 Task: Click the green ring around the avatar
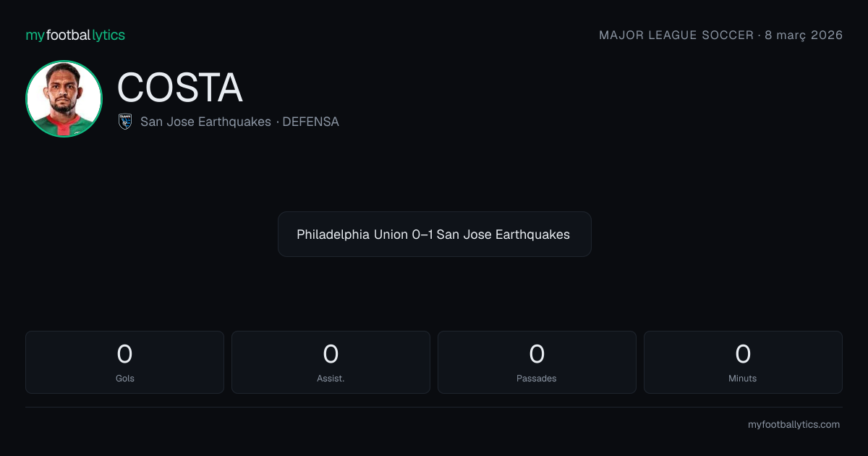tap(64, 62)
